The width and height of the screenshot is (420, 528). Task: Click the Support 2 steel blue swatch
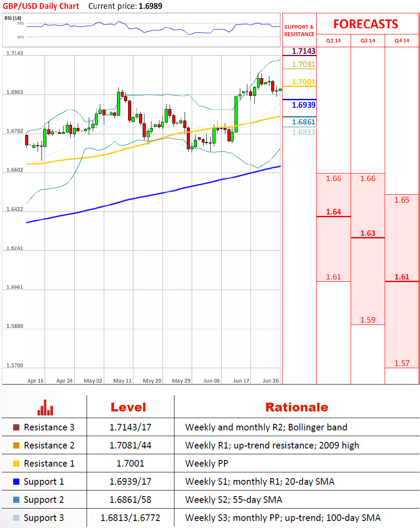pos(16,500)
